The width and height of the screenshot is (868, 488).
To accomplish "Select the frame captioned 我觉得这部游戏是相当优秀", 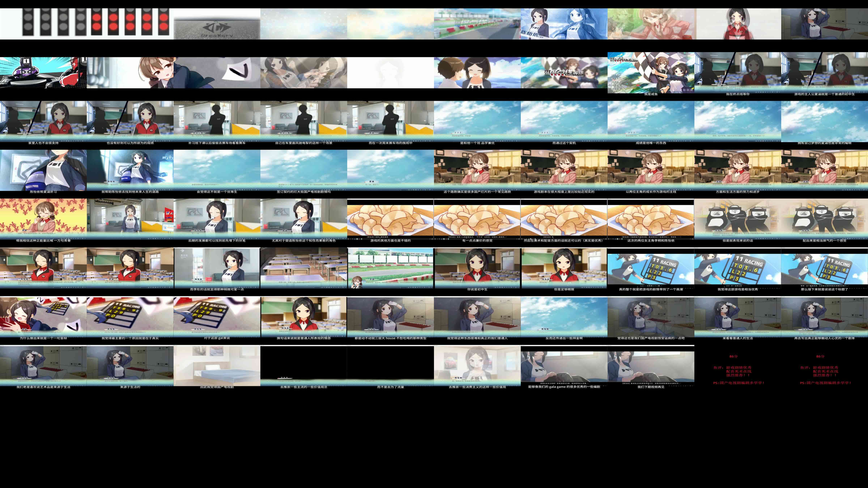I will tap(738, 268).
